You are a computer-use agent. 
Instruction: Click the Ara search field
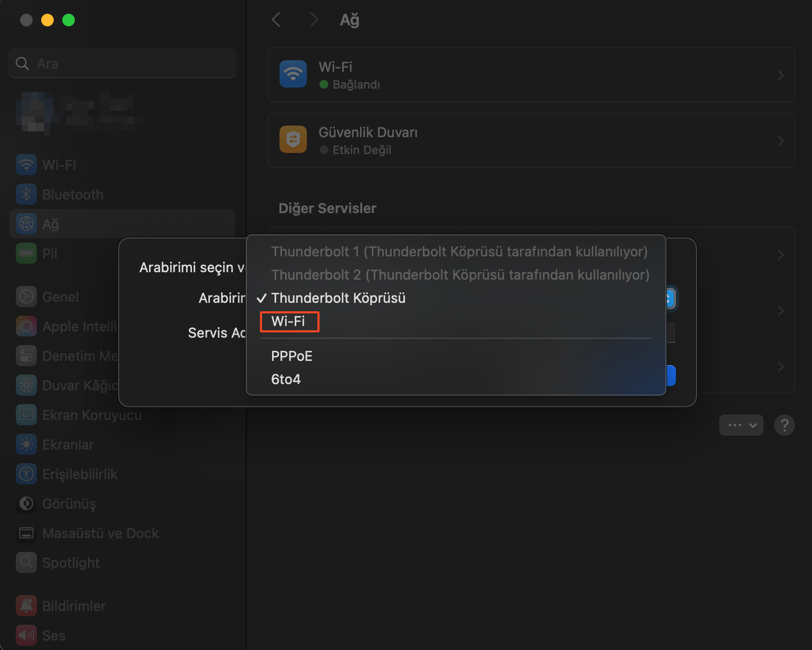(122, 63)
